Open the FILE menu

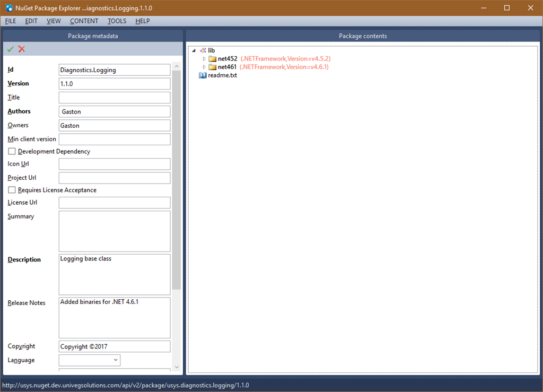(11, 21)
